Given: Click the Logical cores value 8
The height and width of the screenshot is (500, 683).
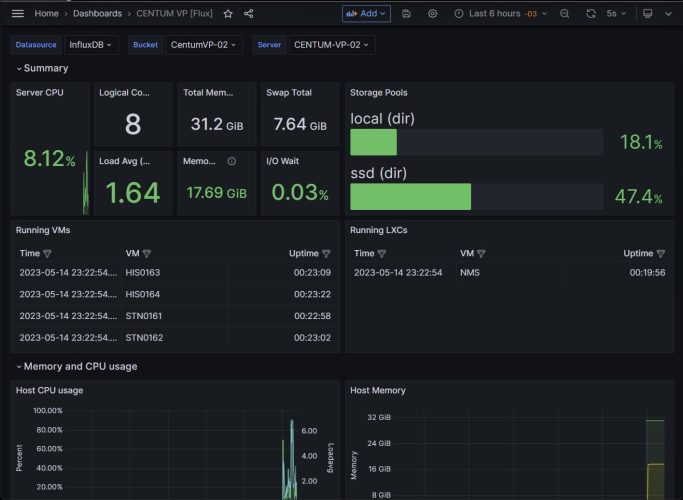Looking at the screenshot, I should pos(133,124).
